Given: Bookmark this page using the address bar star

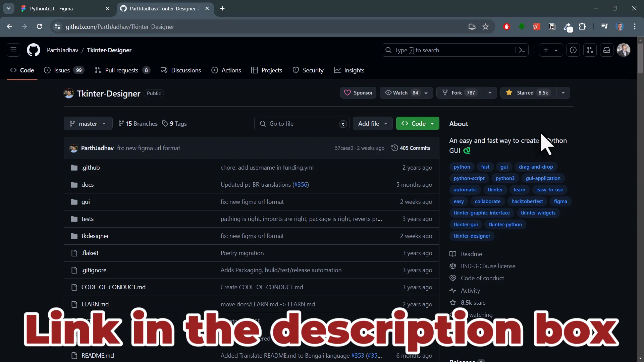Looking at the screenshot, I should [486, 27].
